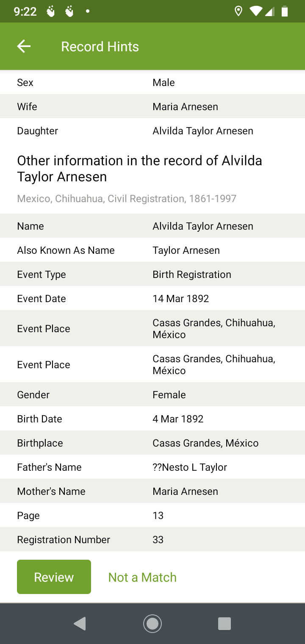Tap the Mexico, Chihuahua, Civil Registration collection text
The width and height of the screenshot is (305, 644).
[127, 198]
